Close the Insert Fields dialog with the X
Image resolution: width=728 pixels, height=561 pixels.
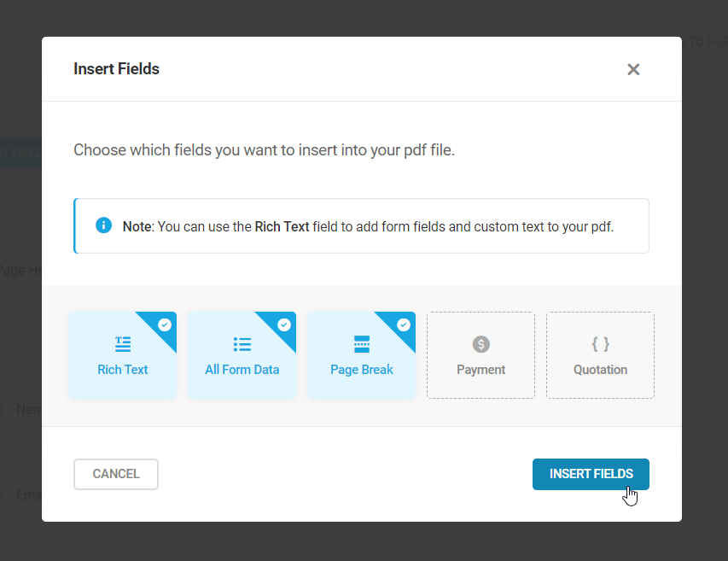633,69
